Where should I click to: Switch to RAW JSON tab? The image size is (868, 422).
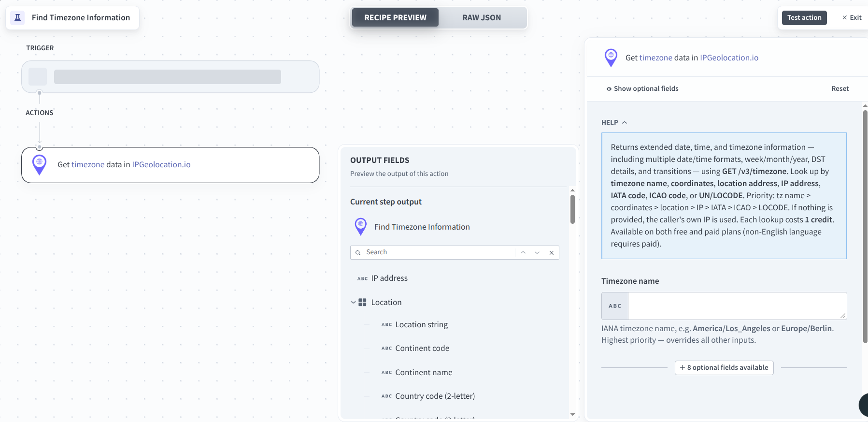482,17
